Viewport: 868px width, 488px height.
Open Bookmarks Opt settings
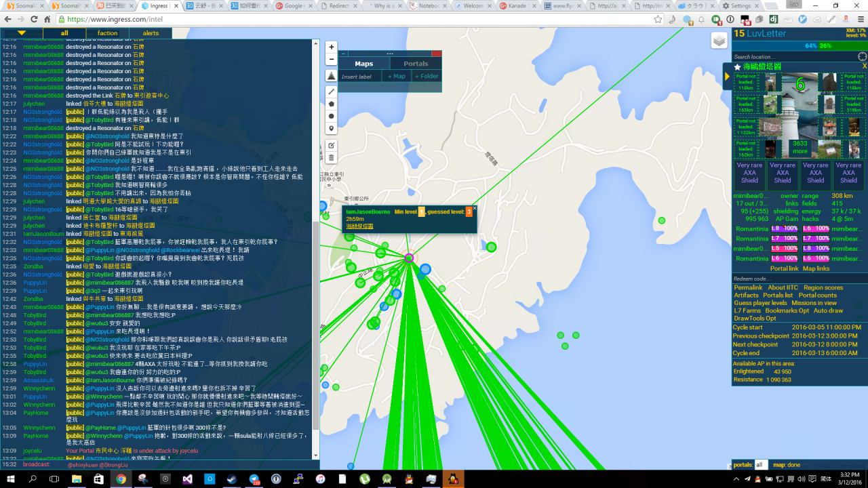pyautogui.click(x=787, y=310)
